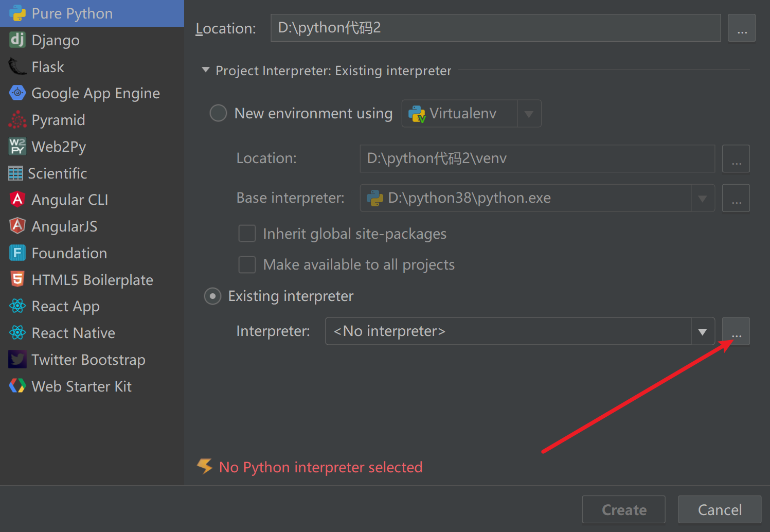This screenshot has height=532, width=770.
Task: Click the Scientific grid icon
Action: tap(16, 173)
